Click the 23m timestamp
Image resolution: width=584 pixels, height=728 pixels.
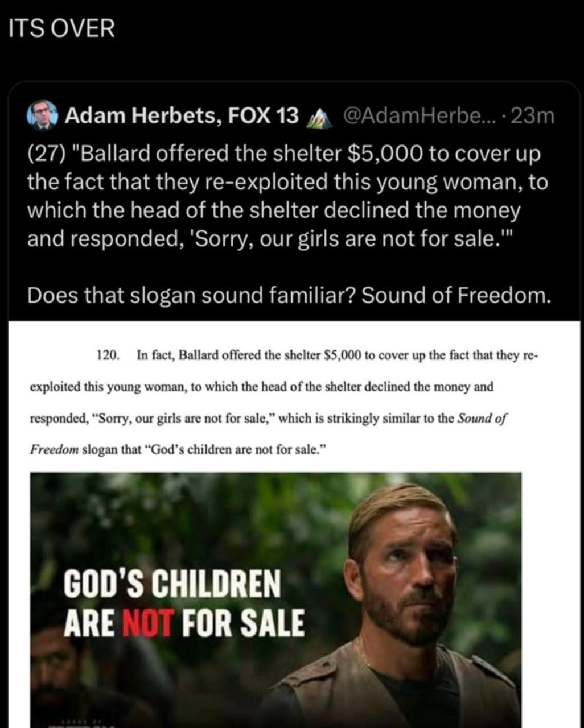pos(533,116)
